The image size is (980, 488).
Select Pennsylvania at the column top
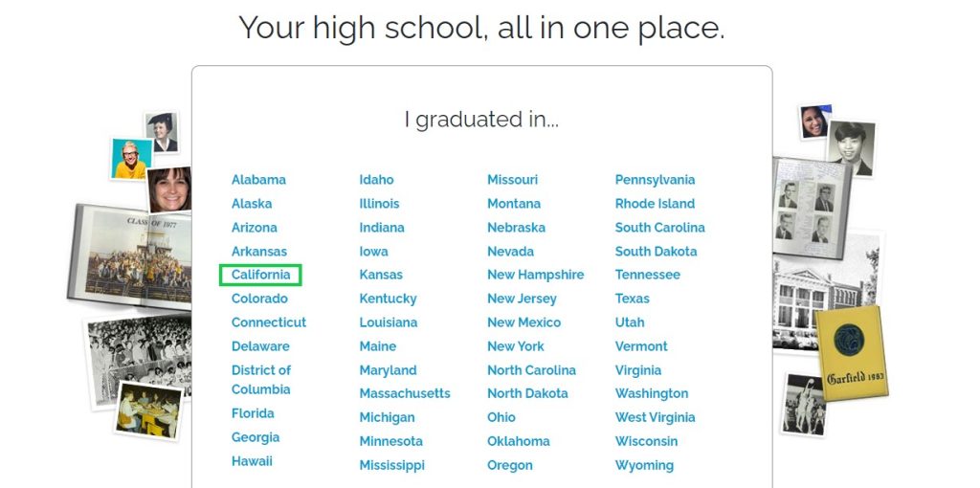(x=655, y=180)
